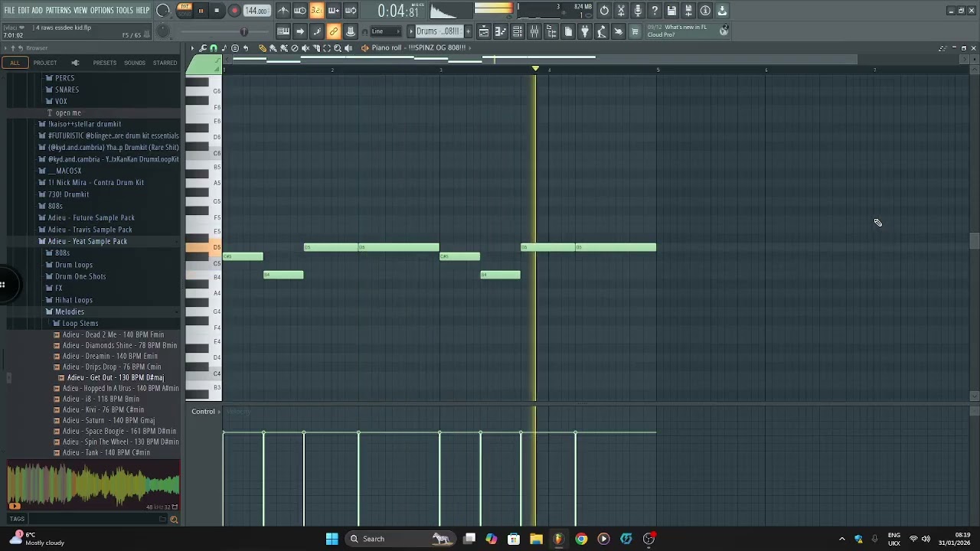Add new pattern with plus button
The height and width of the screenshot is (551, 980).
pos(468,31)
